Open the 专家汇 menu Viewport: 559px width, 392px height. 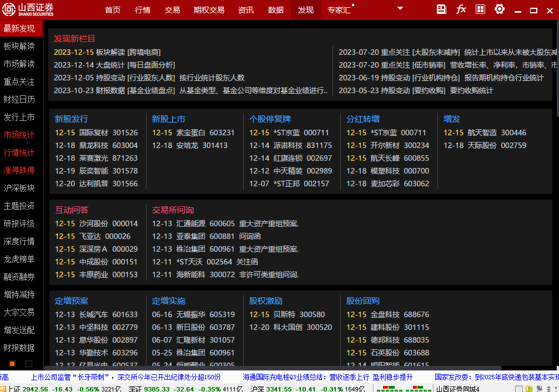coord(339,10)
